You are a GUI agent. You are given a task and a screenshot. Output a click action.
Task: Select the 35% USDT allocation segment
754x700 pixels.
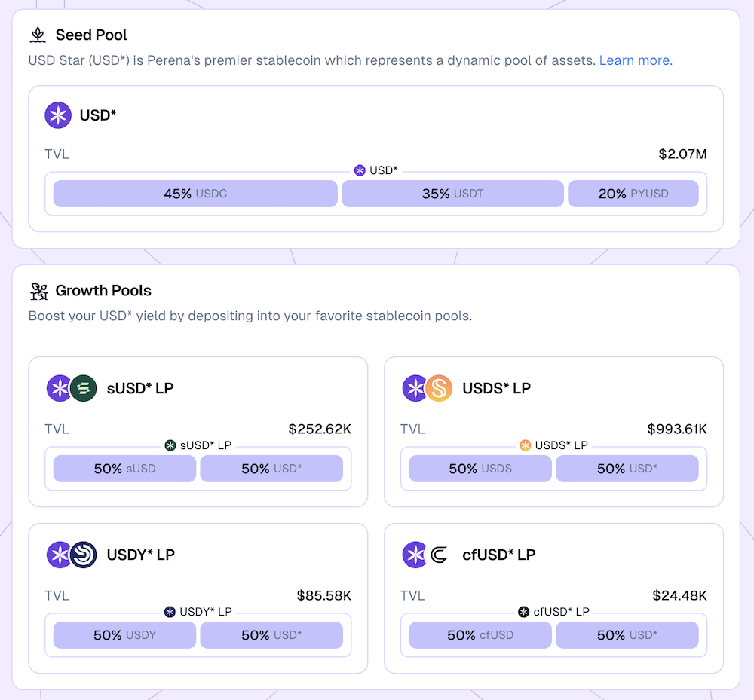click(x=452, y=194)
